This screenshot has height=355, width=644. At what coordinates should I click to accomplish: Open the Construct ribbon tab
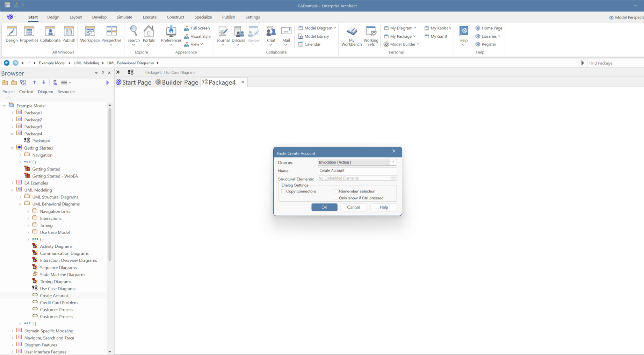coord(175,17)
